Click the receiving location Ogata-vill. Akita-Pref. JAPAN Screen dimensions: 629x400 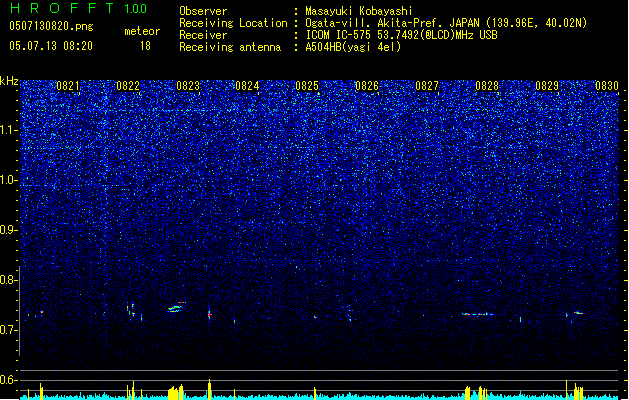click(392, 23)
